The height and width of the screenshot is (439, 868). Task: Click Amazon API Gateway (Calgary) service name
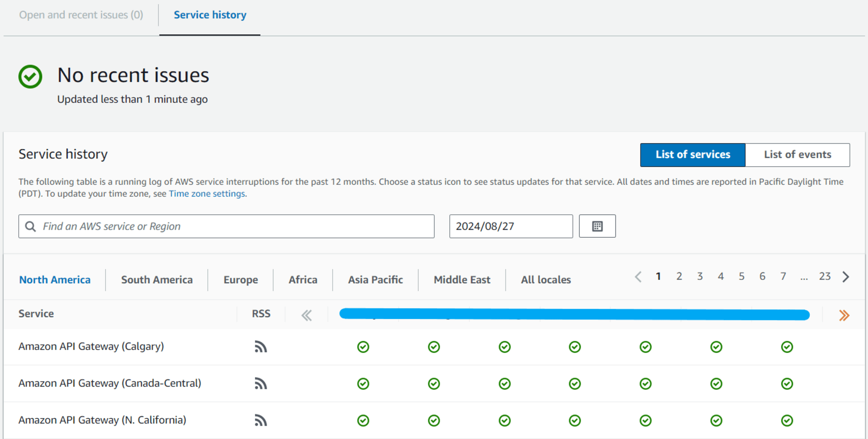click(x=91, y=347)
